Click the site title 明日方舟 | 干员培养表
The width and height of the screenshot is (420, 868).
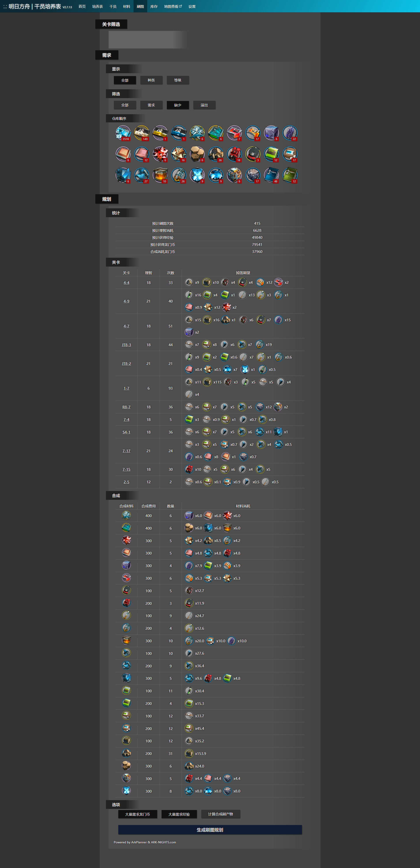pyautogui.click(x=35, y=6)
